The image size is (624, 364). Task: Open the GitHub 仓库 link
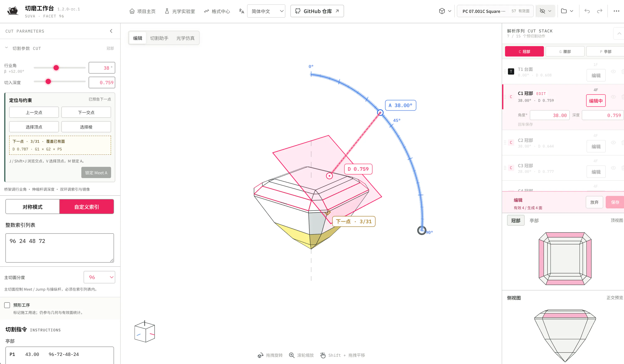[x=317, y=11]
